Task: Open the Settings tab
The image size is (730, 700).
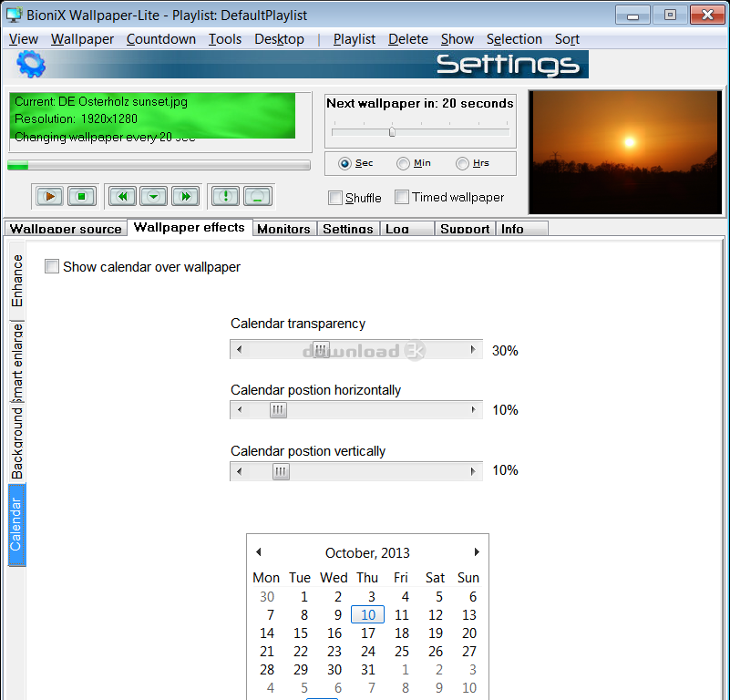Action: tap(348, 229)
